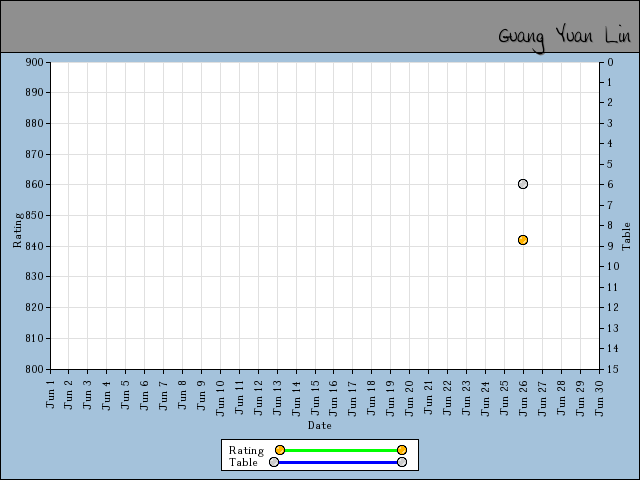
Task: Click the 840 rating axis value
Action: click(x=34, y=246)
